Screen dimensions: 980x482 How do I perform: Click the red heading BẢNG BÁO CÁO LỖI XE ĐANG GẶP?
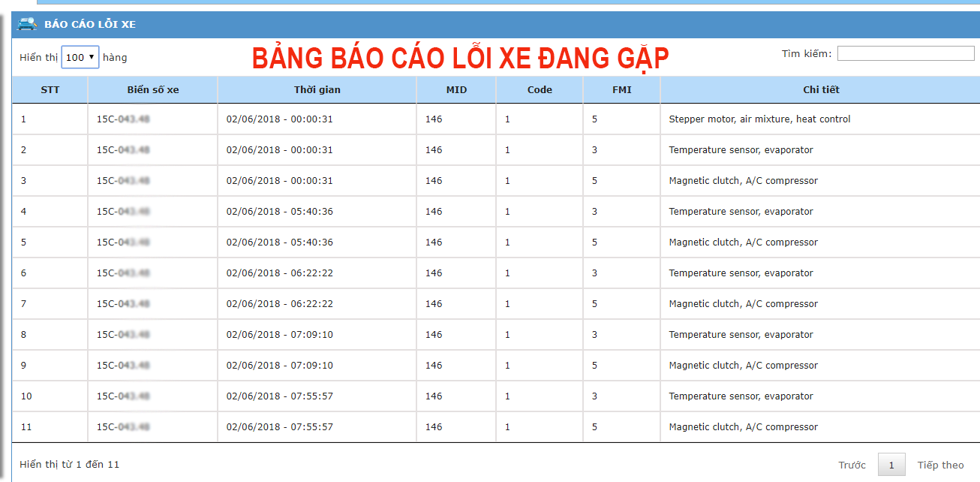tap(459, 58)
